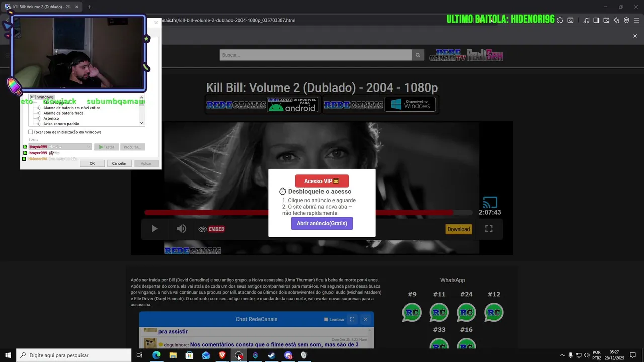Download the movie with Download button
This screenshot has height=362, width=644.
click(x=459, y=229)
